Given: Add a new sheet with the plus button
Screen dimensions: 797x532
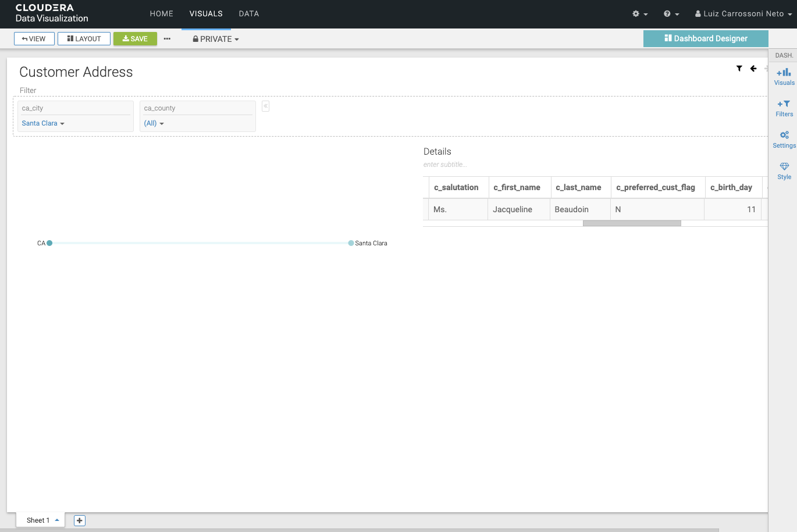Looking at the screenshot, I should pos(79,520).
